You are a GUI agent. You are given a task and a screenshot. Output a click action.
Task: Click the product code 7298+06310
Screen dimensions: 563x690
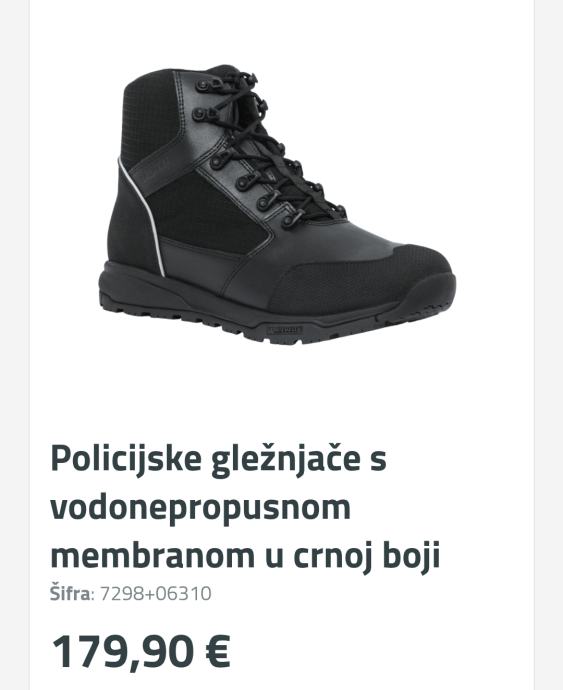(156, 594)
